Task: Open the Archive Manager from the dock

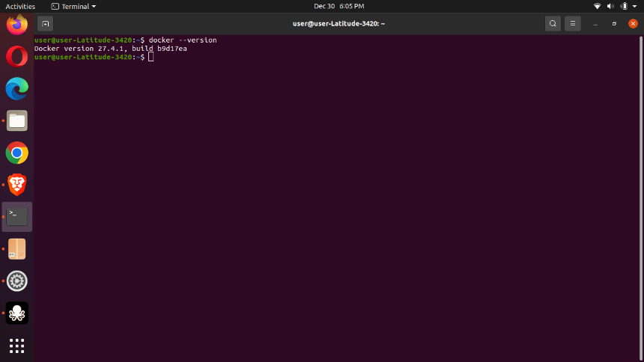Action: pyautogui.click(x=16, y=249)
